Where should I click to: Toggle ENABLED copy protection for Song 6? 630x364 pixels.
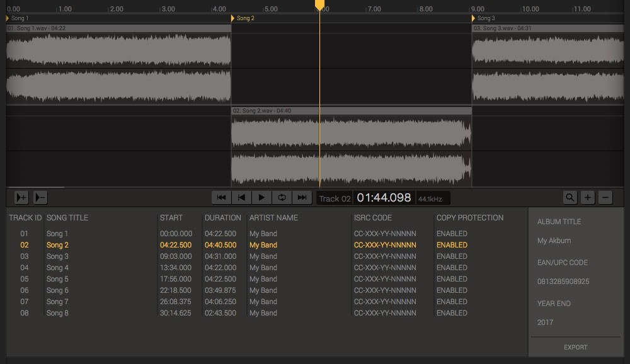coord(452,290)
